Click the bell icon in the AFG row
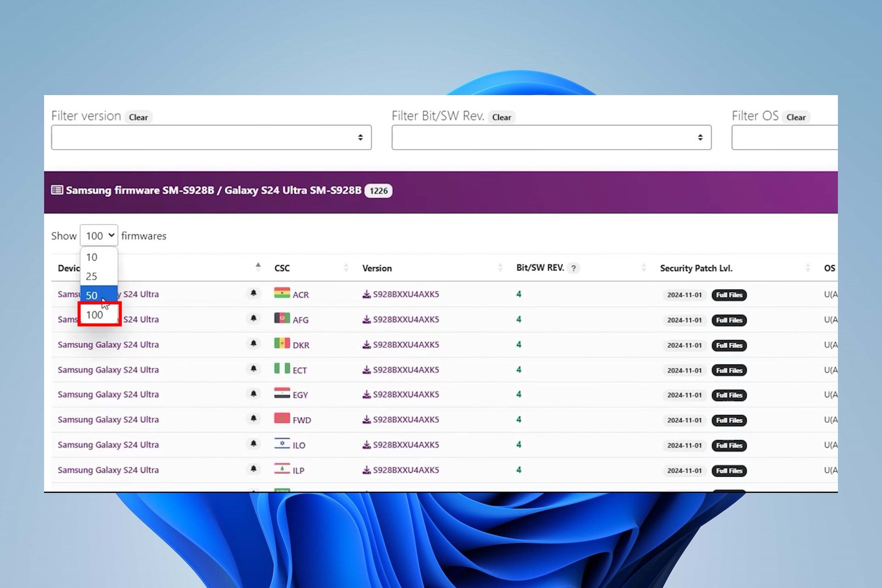Image resolution: width=882 pixels, height=588 pixels. click(254, 318)
